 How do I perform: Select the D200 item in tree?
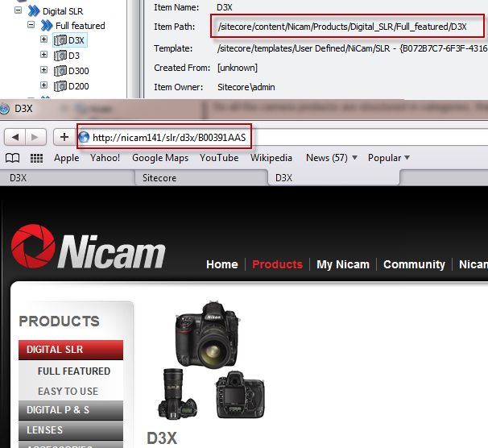click(79, 86)
